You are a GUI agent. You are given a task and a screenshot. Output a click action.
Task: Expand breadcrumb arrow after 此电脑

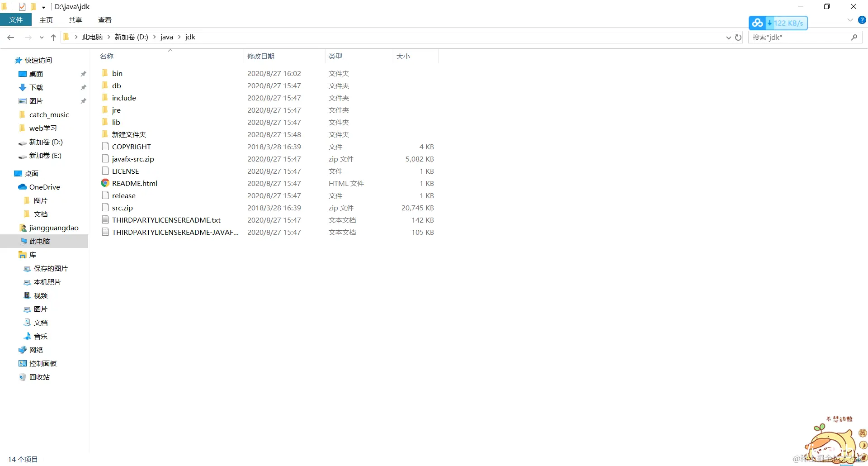click(x=109, y=37)
